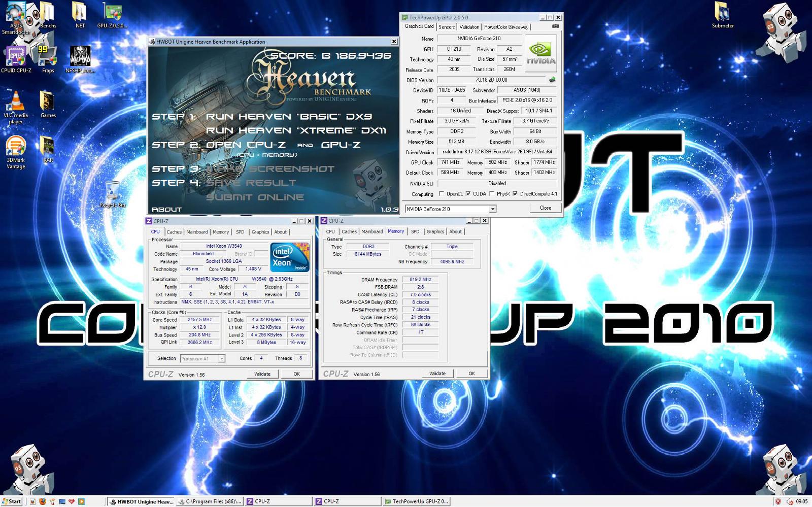812x507 pixels.
Task: Open CPUID CPU-Z desktop shortcut
Action: (x=16, y=59)
